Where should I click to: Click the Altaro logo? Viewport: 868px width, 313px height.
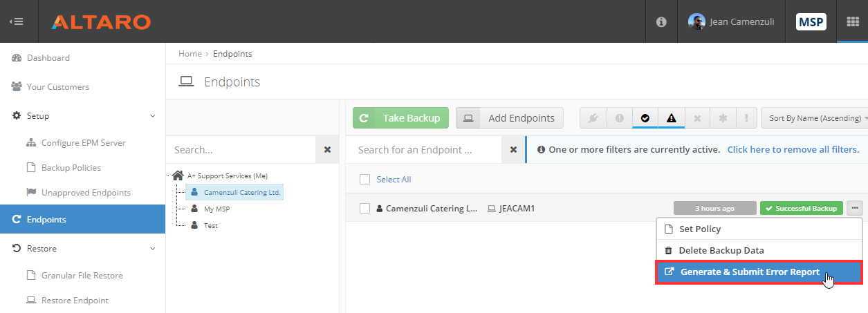(x=101, y=22)
